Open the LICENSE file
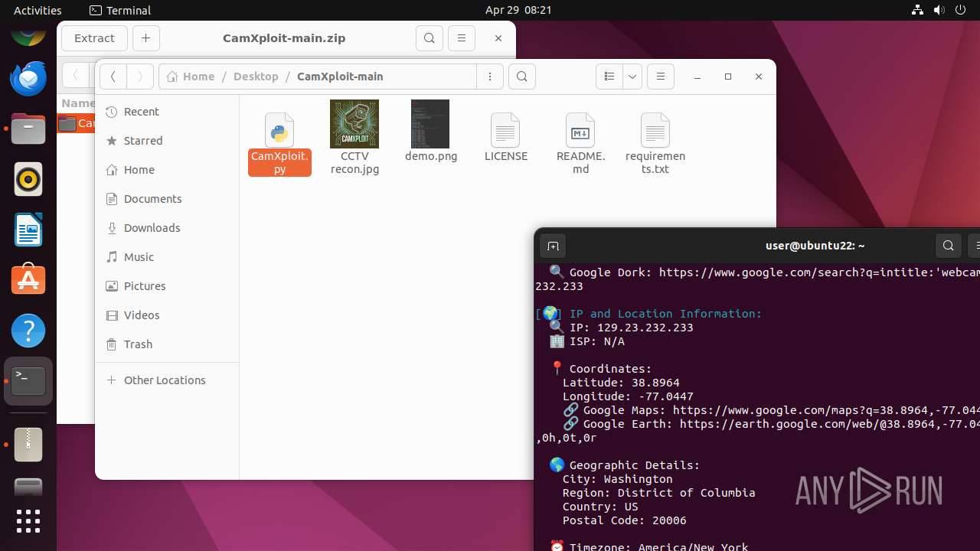This screenshot has height=551, width=980. point(505,138)
